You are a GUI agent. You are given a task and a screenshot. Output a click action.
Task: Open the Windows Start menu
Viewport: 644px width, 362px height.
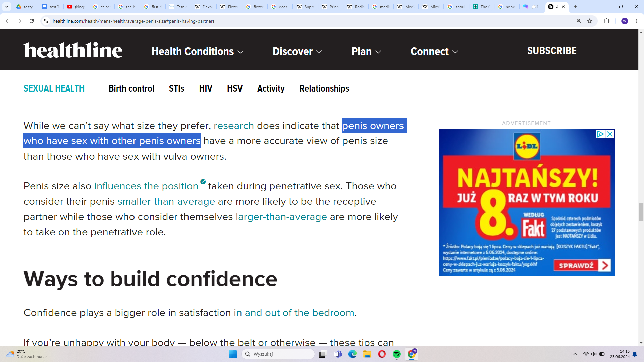[233, 354]
